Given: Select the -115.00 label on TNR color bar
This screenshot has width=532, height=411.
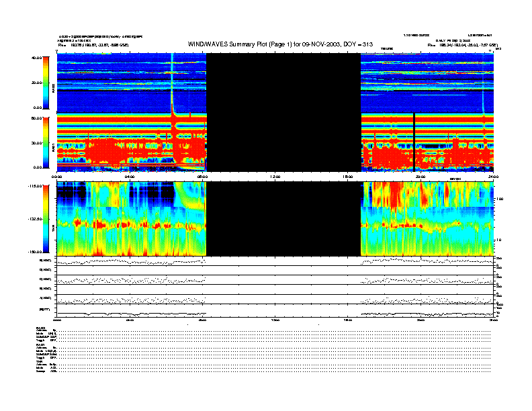Looking at the screenshot, I should (35, 186).
